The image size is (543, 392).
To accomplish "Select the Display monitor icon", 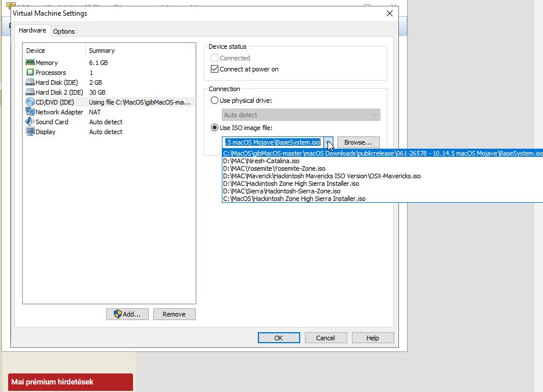I will [30, 132].
